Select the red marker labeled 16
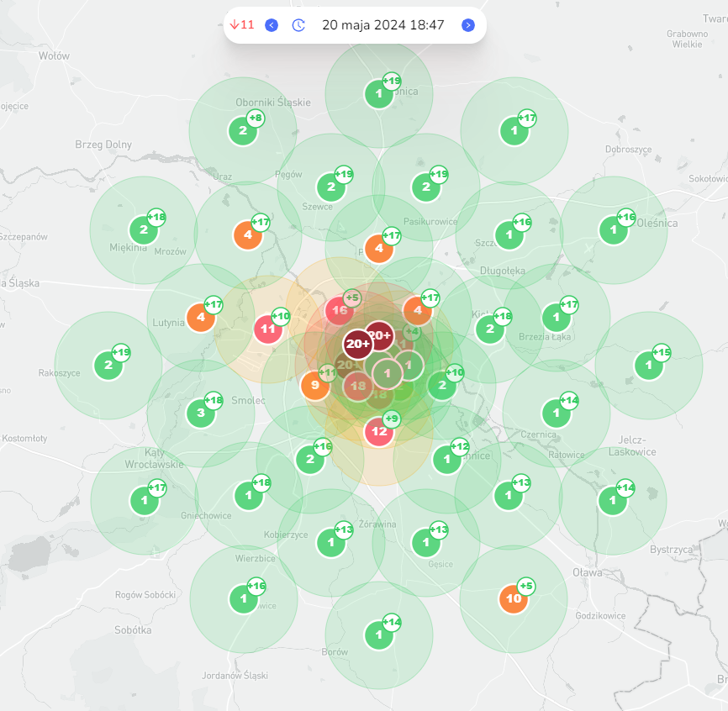Screen dimensions: 728x711 (x=340, y=310)
